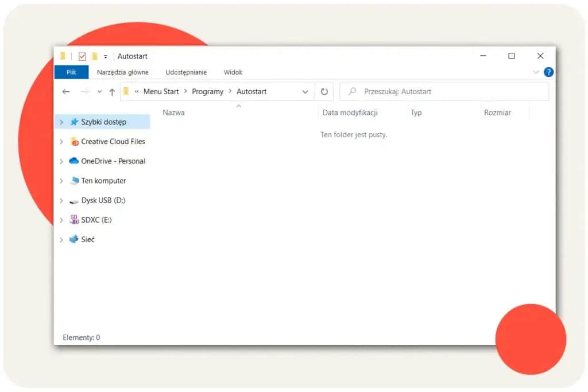Open the address bar dropdown arrow
The image size is (588, 392).
coord(305,91)
